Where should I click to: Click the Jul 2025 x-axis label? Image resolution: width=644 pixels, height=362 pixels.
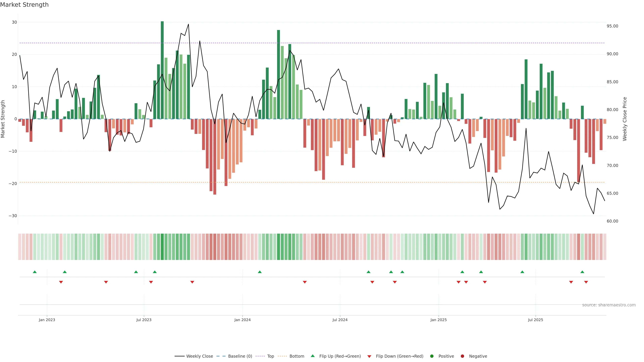pos(535,320)
